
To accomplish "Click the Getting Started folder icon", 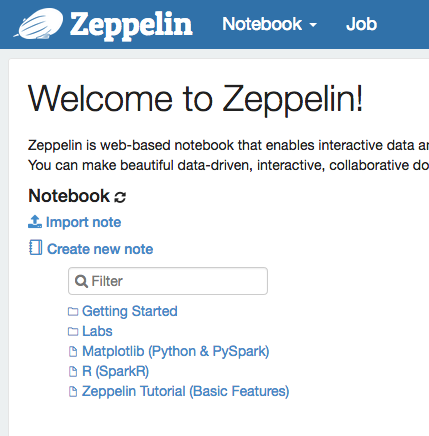I will 73,312.
